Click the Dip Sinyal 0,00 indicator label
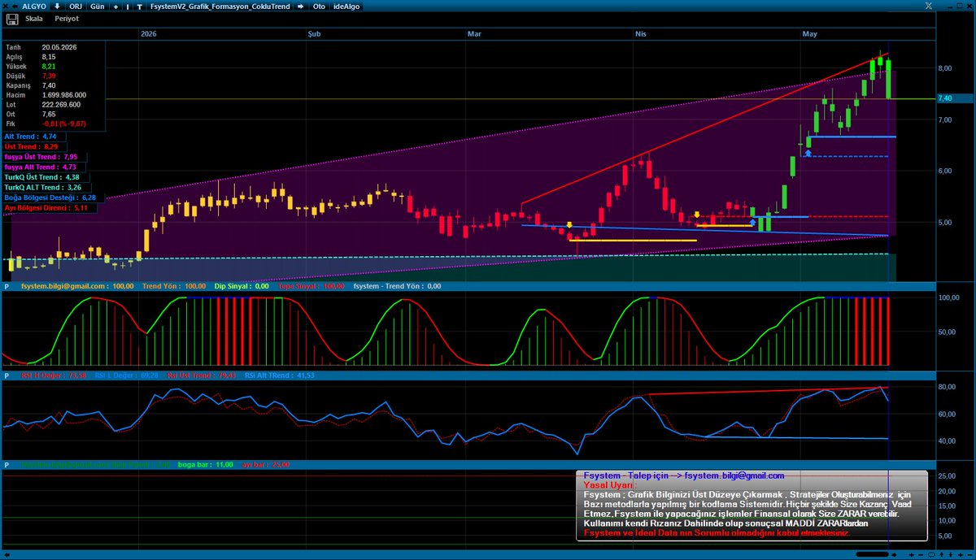This screenshot has width=976, height=560. point(240,286)
